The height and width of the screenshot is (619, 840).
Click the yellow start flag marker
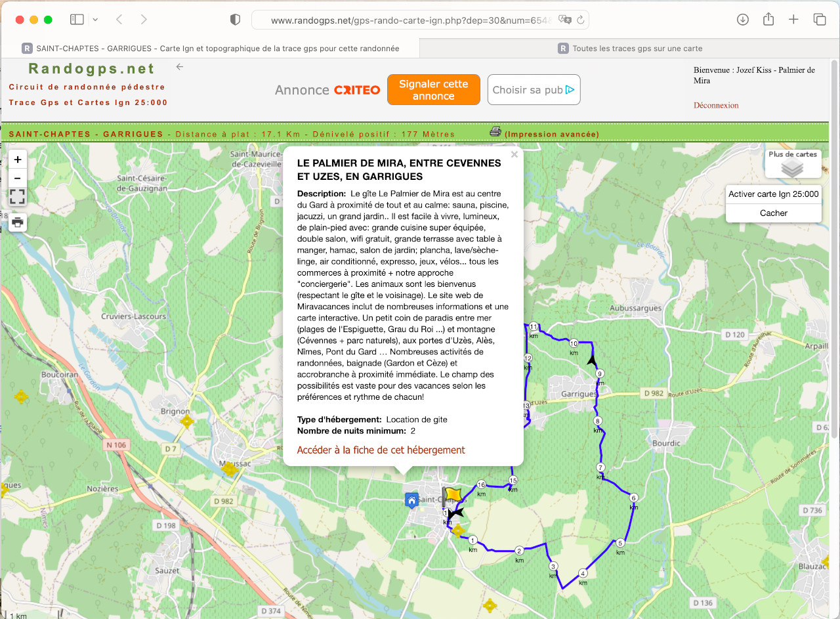click(x=451, y=495)
